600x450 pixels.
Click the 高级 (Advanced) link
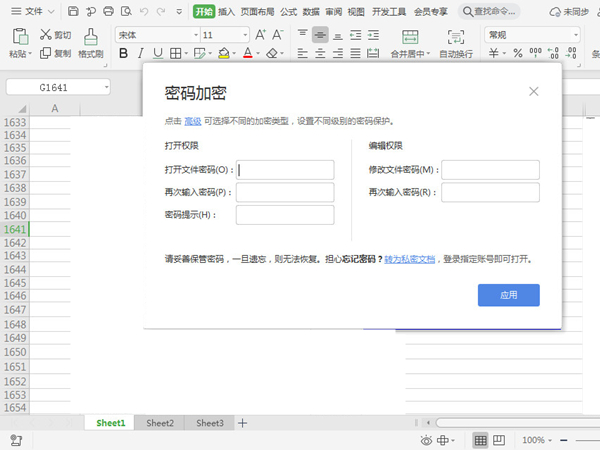(192, 121)
